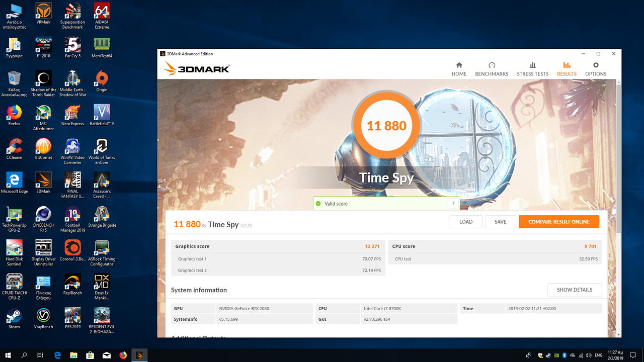Open the Recycle Bin desktop icon
The image size is (644, 362).
click(x=14, y=83)
